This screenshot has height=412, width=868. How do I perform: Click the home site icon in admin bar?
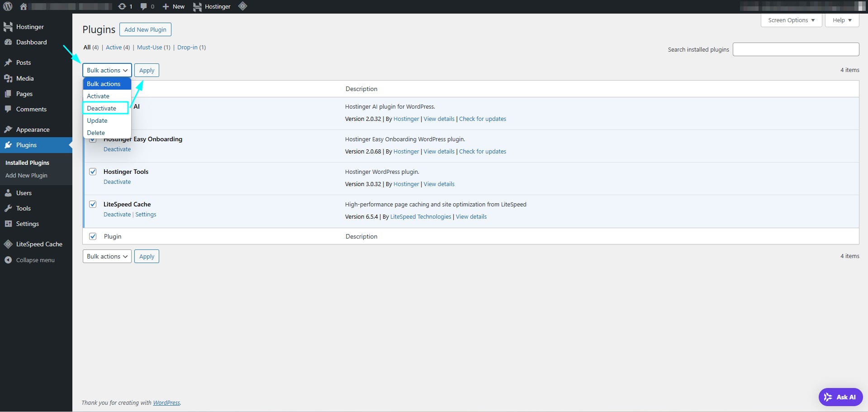[x=24, y=6]
